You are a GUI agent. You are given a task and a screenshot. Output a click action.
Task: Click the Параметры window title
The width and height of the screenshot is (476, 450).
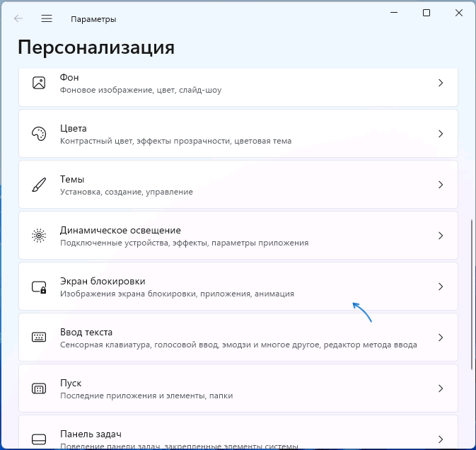pyautogui.click(x=93, y=19)
